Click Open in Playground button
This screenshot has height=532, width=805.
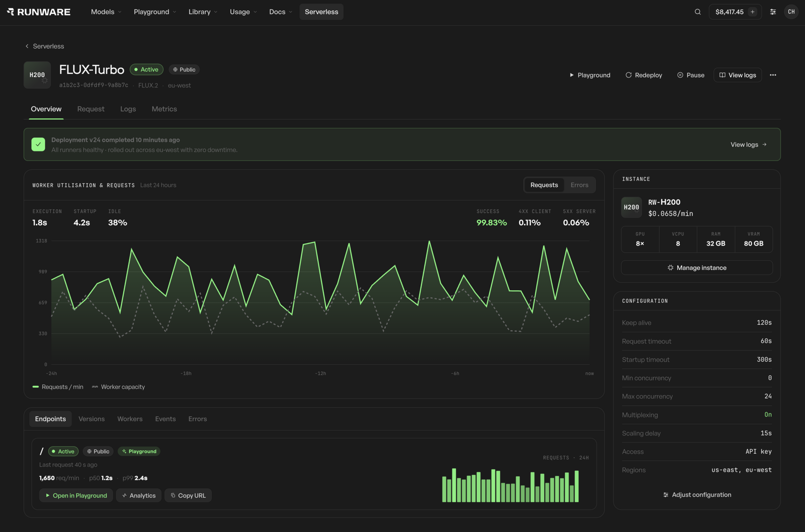click(x=76, y=496)
